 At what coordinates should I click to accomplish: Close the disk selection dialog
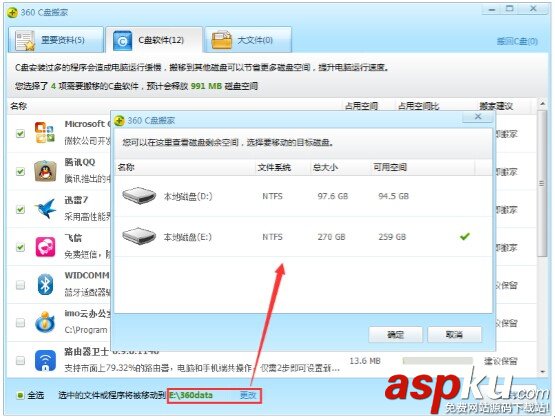pos(477,117)
